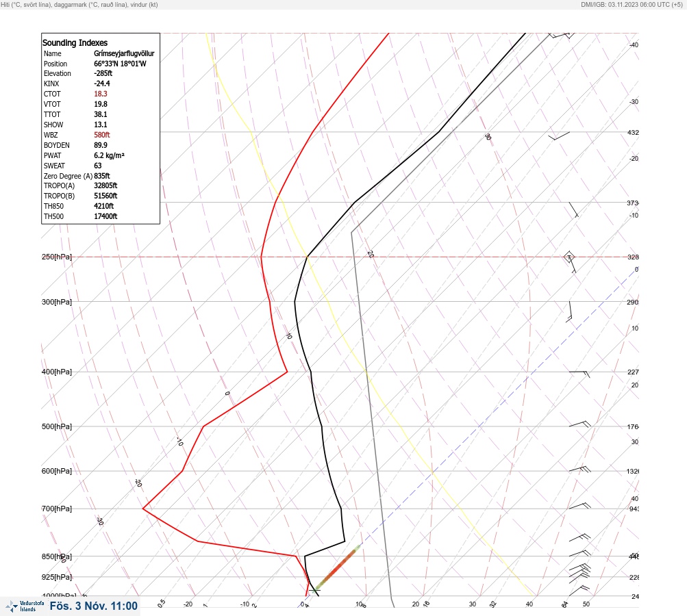Viewport: 687px width, 616px height.
Task: Click the 250[hPa] pressure level label
Action: pos(57,257)
